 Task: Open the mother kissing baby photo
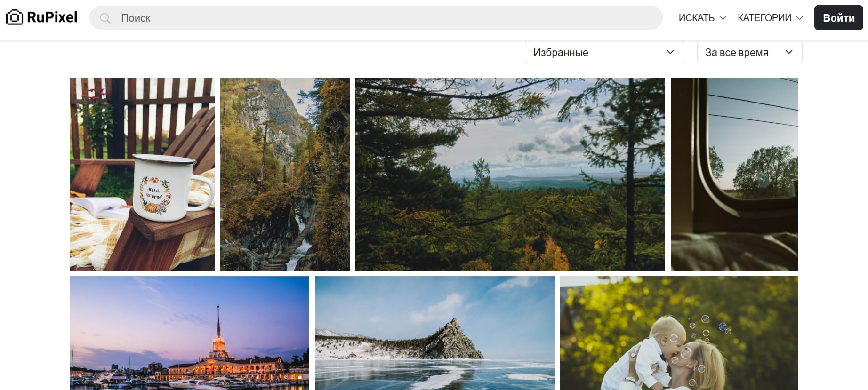pyautogui.click(x=679, y=333)
